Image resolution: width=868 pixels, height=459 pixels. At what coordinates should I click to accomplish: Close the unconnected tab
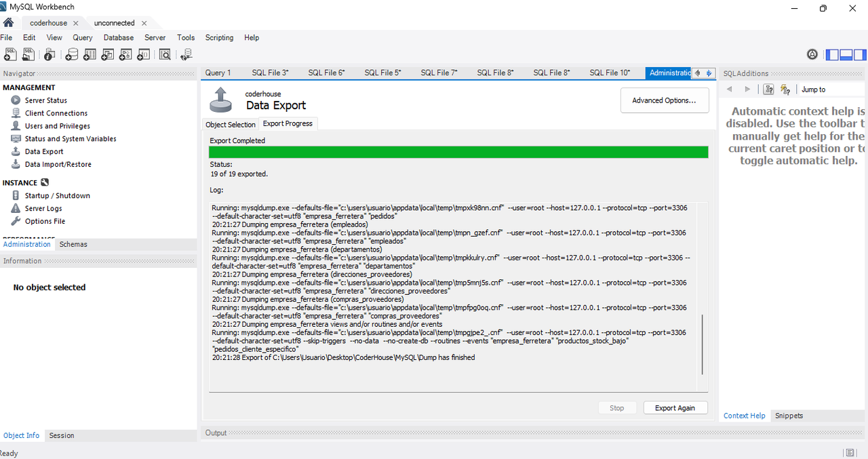[x=144, y=23]
